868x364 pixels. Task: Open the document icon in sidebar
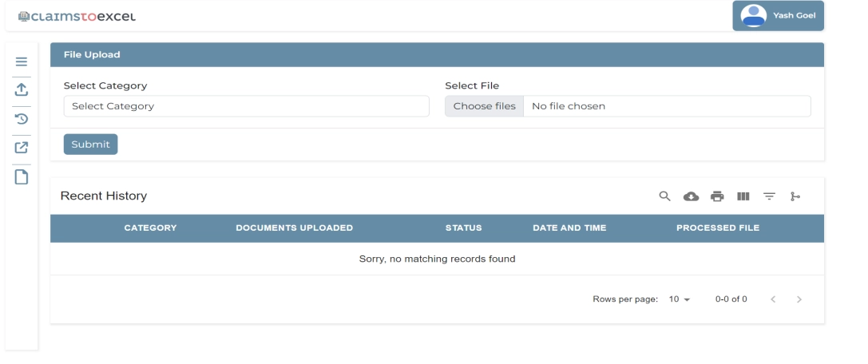tap(21, 177)
